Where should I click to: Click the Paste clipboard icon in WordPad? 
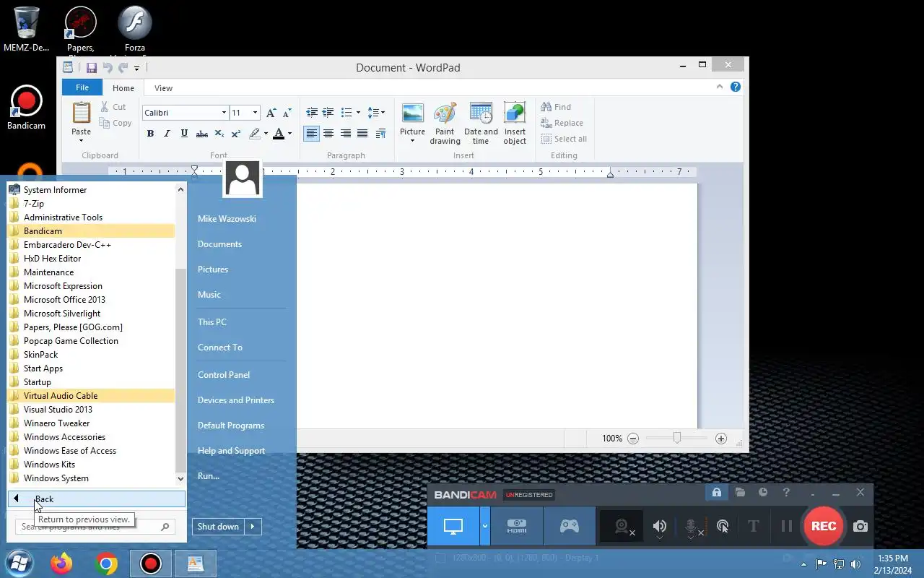(82, 113)
